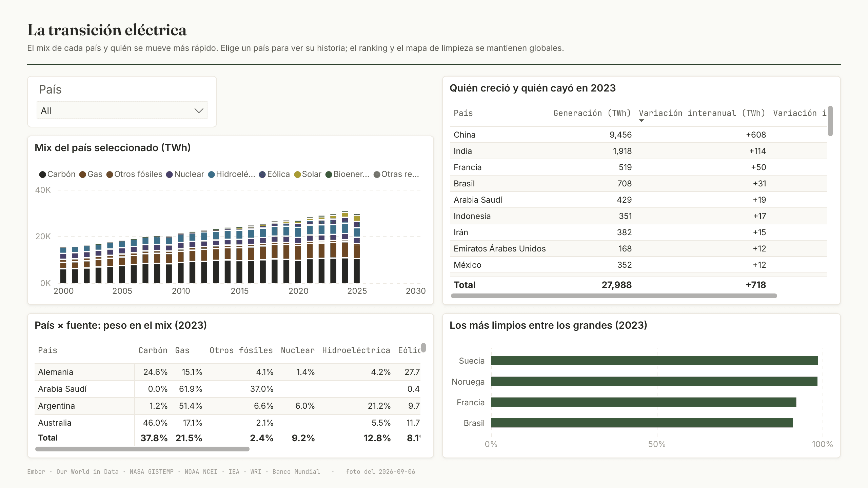Click the vertical scrollbar of País × fuente table
The image size is (868, 488).
423,348
